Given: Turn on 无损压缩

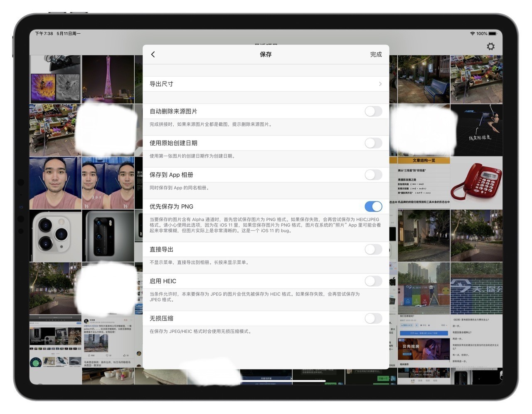Looking at the screenshot, I should pyautogui.click(x=373, y=318).
